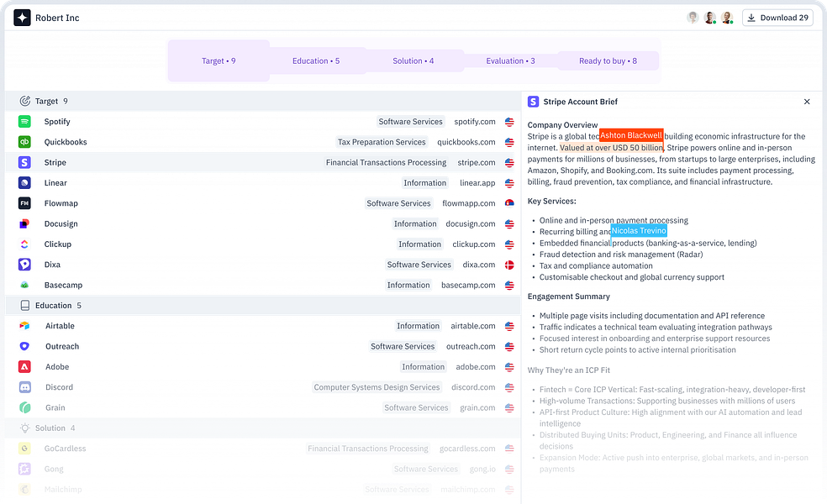
Task: Click the Discord logo icon
Action: point(24,387)
